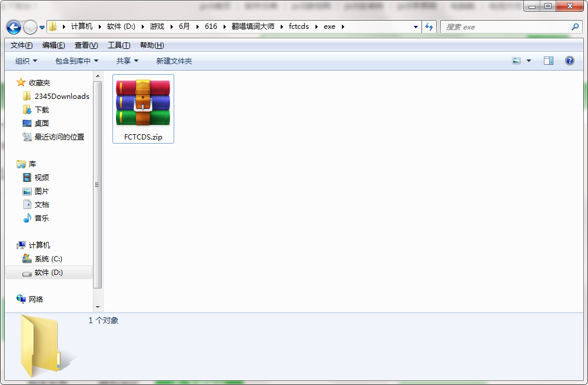Expand the 包含到库中 dropdown
The image size is (588, 385).
pos(77,61)
